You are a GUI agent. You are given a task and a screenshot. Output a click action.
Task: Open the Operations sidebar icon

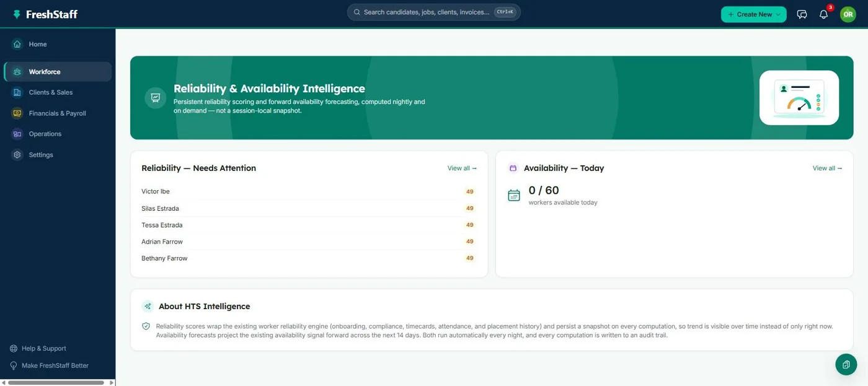tap(17, 134)
